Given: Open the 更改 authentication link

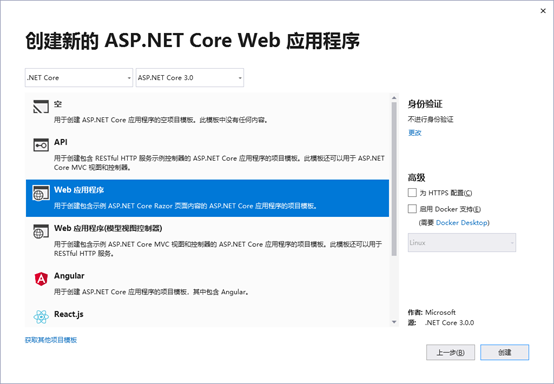Looking at the screenshot, I should [415, 133].
